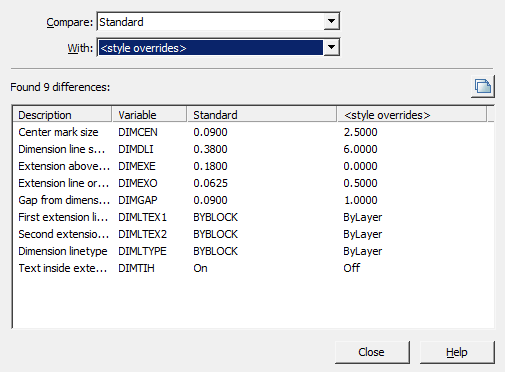Click the DIMDLI variable cell

[x=136, y=149]
